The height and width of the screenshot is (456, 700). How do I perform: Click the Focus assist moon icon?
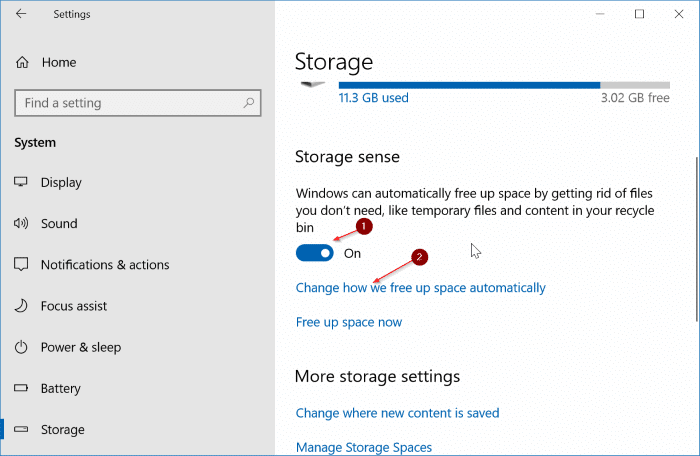pos(22,306)
